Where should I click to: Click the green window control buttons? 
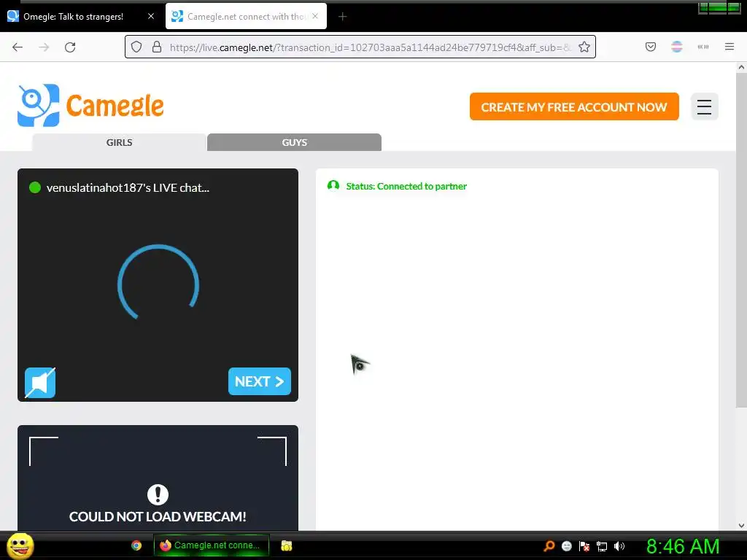(x=719, y=7)
